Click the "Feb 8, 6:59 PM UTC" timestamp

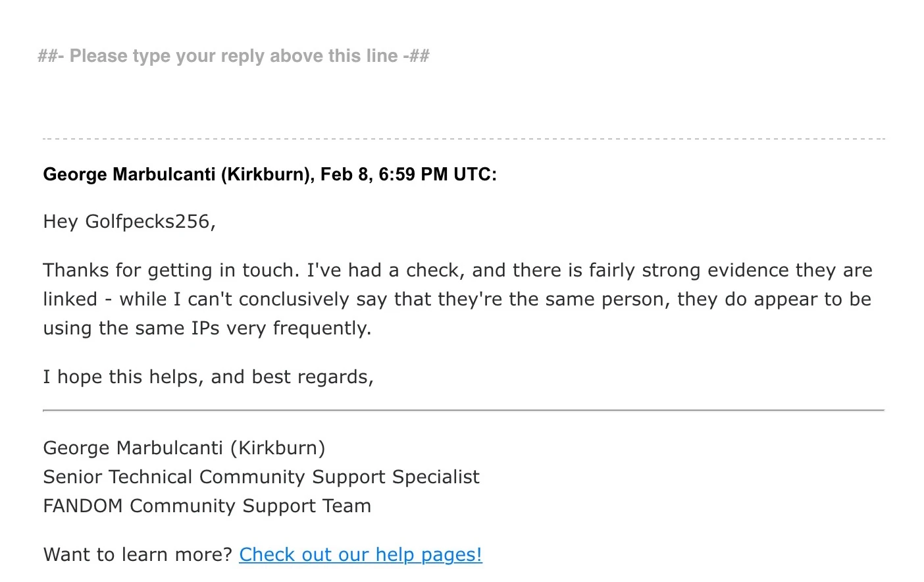tap(408, 174)
